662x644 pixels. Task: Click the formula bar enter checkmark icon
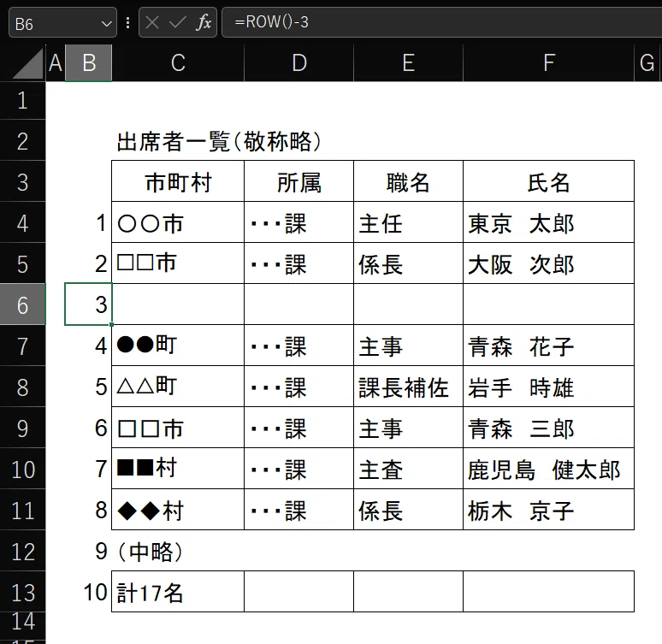177,22
